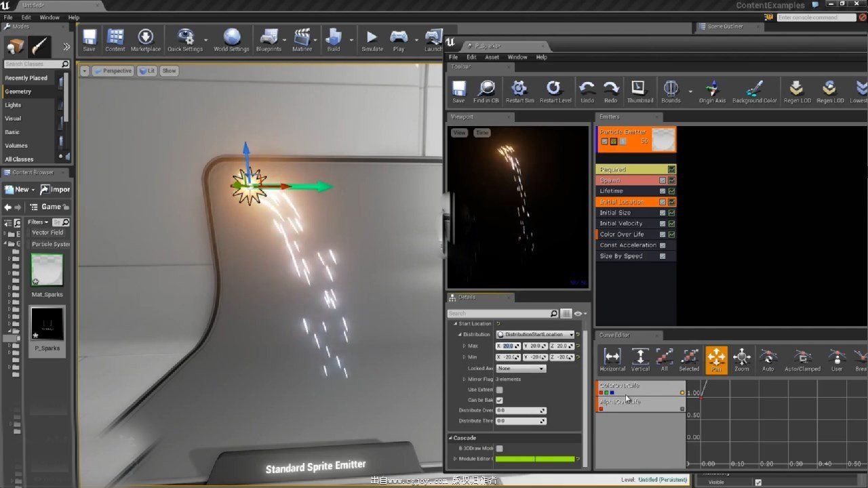
Task: Open the Content browser toolbar button
Action: click(x=115, y=40)
